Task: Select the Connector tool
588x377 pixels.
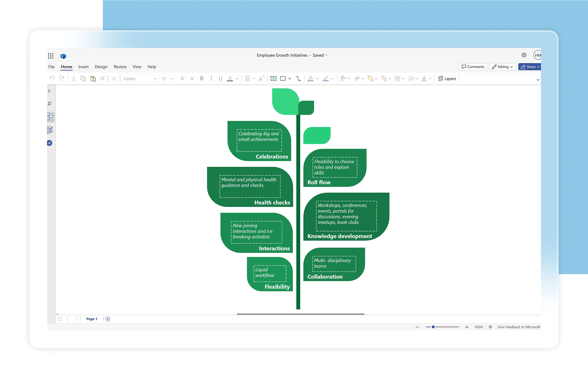Action: 298,78
